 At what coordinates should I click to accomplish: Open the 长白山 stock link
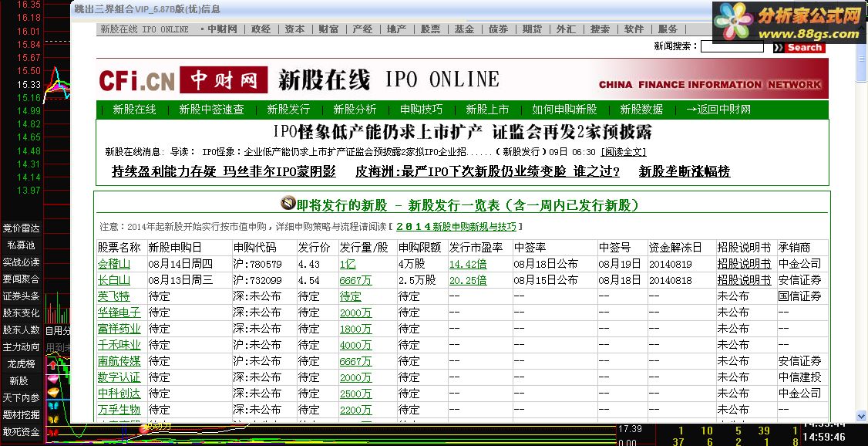(114, 280)
